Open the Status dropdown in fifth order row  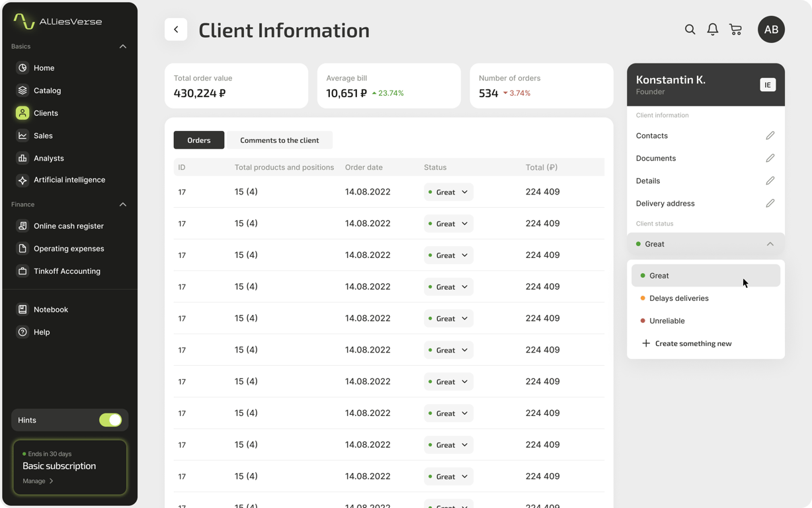pos(448,319)
